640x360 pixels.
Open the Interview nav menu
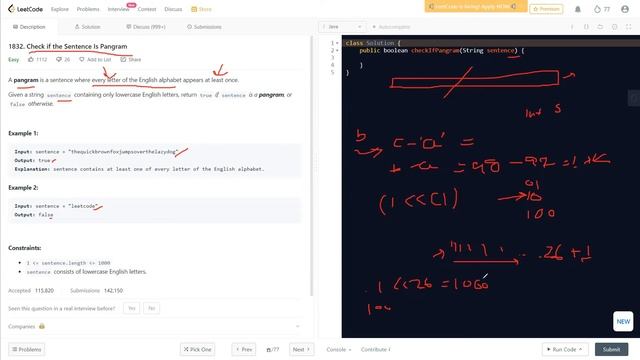point(118,9)
